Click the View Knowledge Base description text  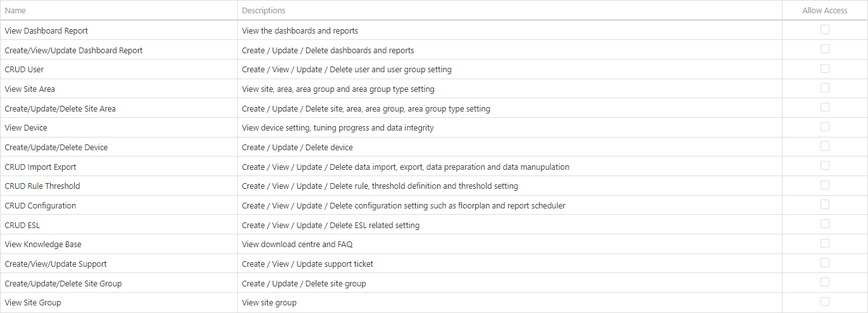[297, 245]
